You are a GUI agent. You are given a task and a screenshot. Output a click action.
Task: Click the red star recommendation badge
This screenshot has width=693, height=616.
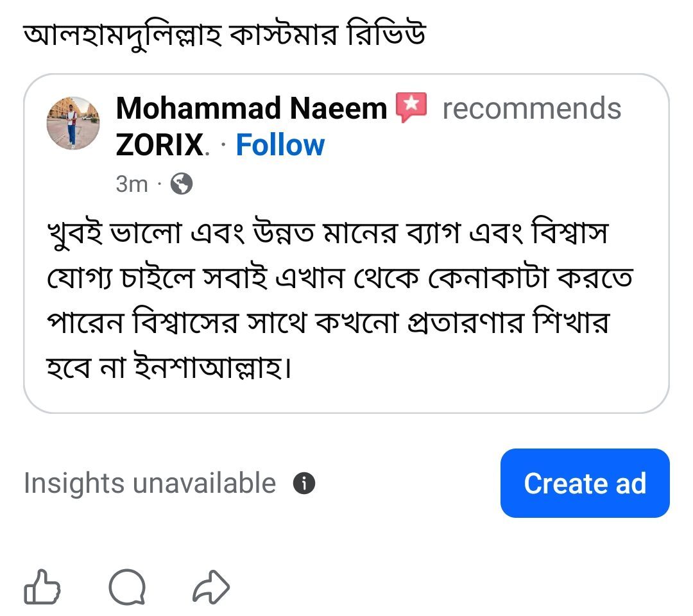coord(411,107)
